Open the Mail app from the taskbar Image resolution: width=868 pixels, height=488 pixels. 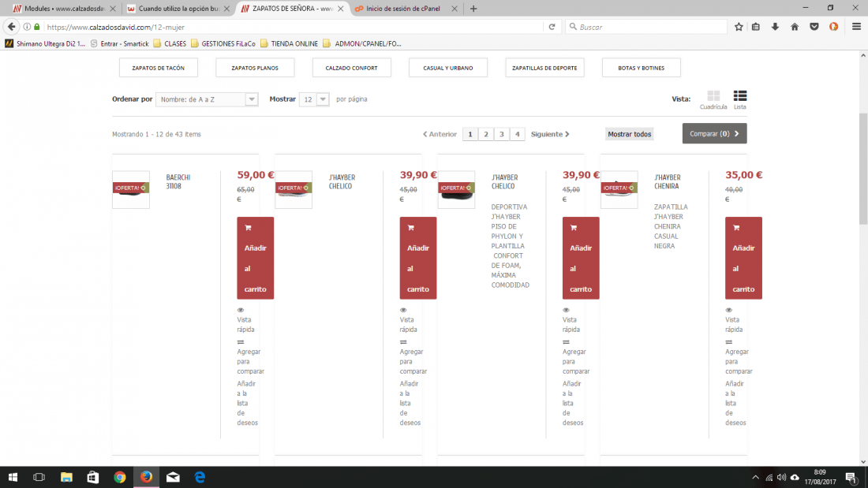click(x=173, y=477)
